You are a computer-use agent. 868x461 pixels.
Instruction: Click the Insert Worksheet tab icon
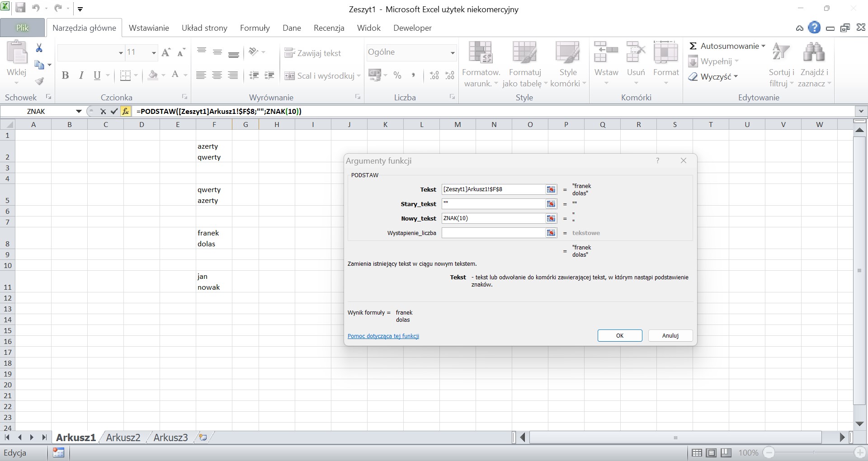pos(203,437)
